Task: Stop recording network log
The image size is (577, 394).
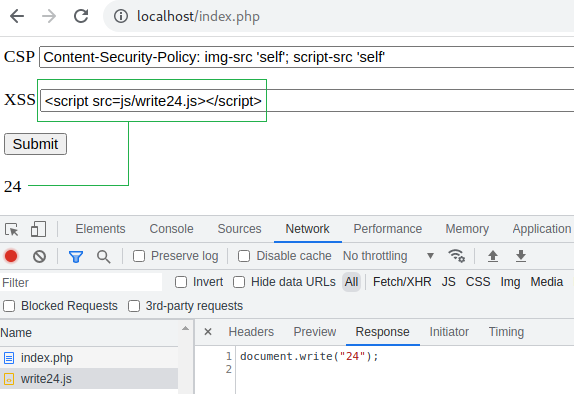Action: (11, 256)
